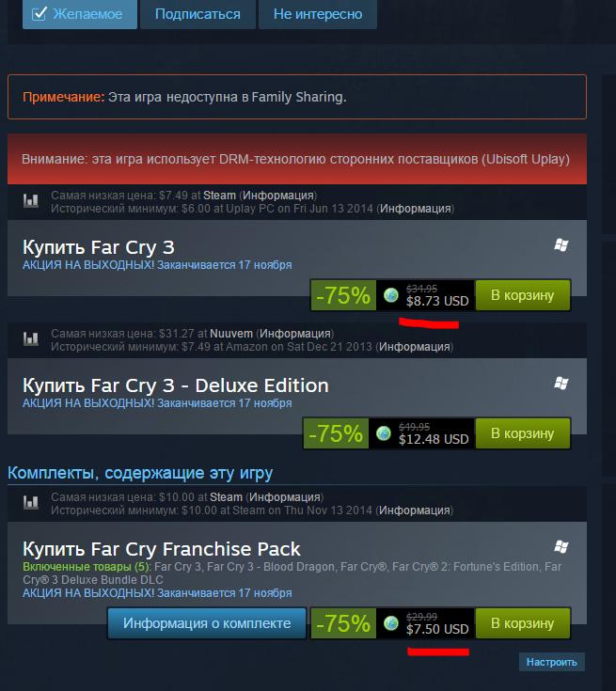Click the price-history chart icon above Far Cry 3
Image resolution: width=616 pixels, height=691 pixels.
click(x=30, y=201)
